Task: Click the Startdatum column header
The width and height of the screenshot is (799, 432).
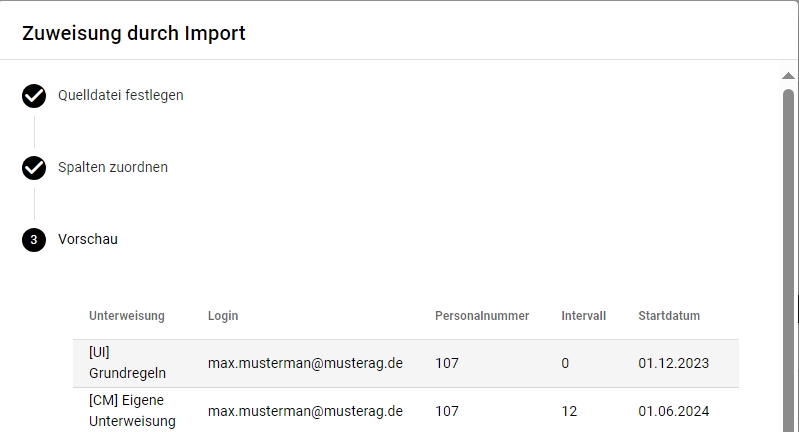Action: coord(669,316)
